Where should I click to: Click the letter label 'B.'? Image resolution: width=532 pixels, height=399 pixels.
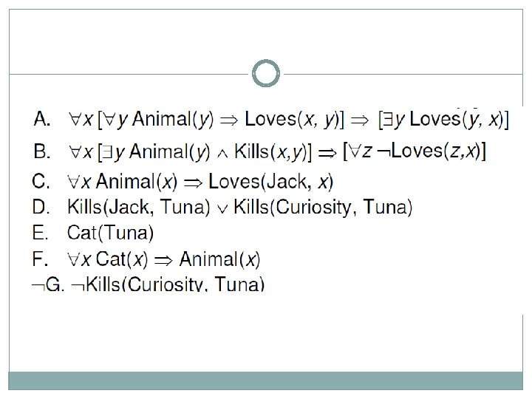42,152
